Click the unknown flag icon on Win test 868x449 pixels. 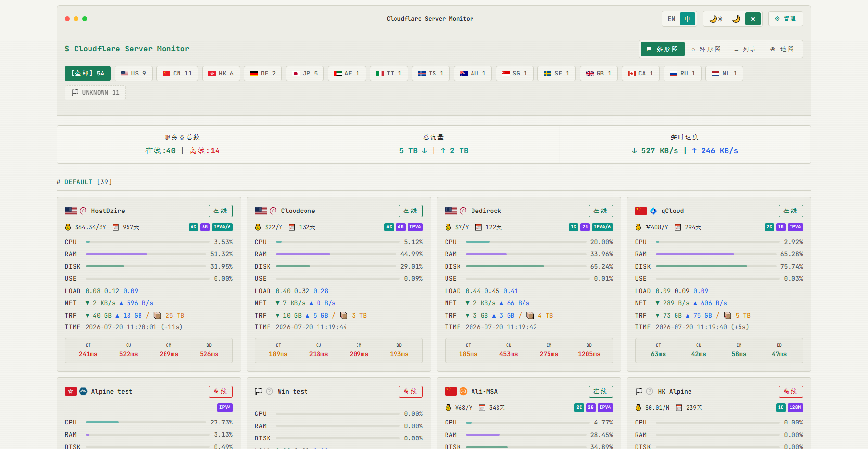click(x=259, y=391)
